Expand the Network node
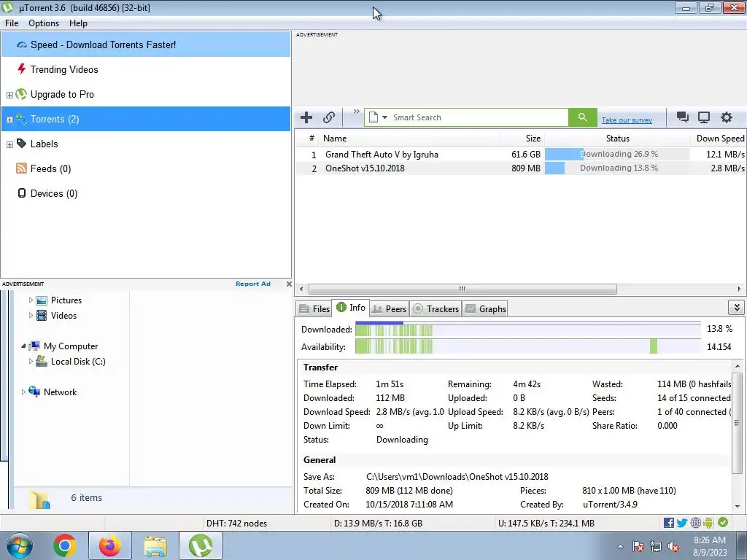This screenshot has height=560, width=747. point(23,392)
